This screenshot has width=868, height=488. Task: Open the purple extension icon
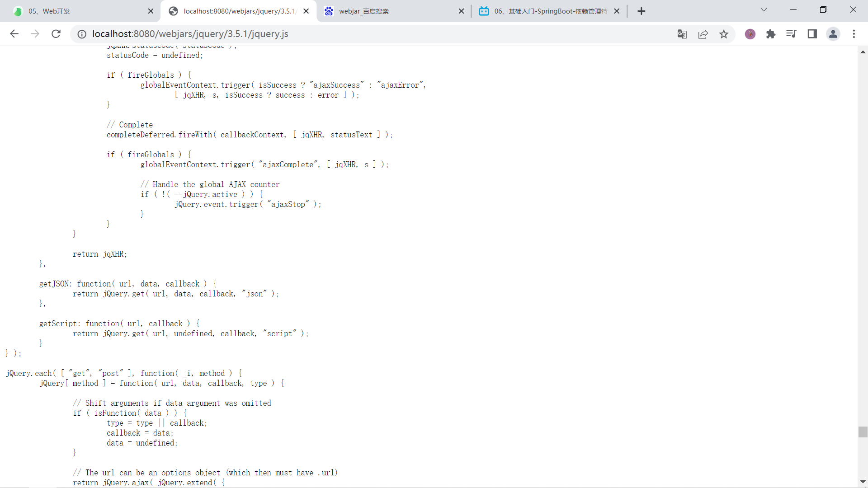pos(750,34)
